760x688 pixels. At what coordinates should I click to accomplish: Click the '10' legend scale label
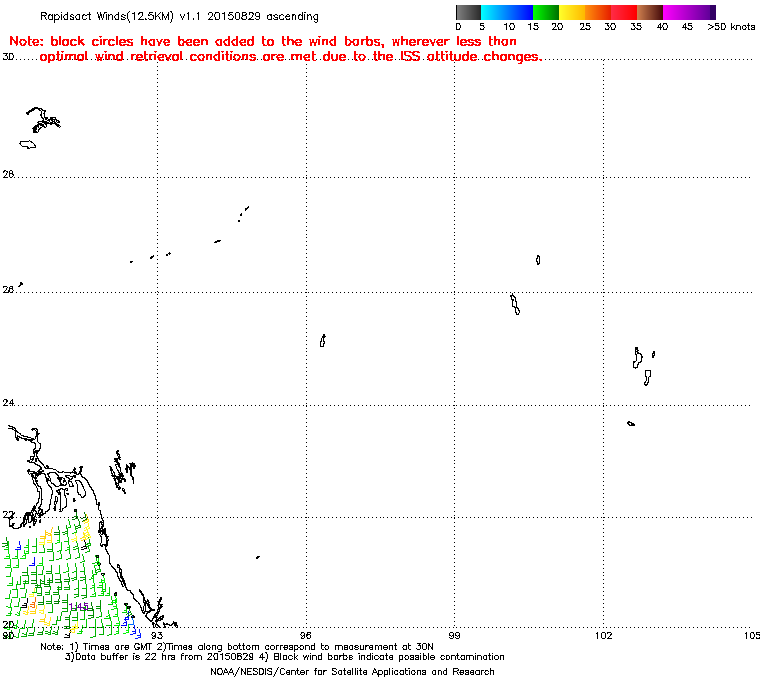509,27
